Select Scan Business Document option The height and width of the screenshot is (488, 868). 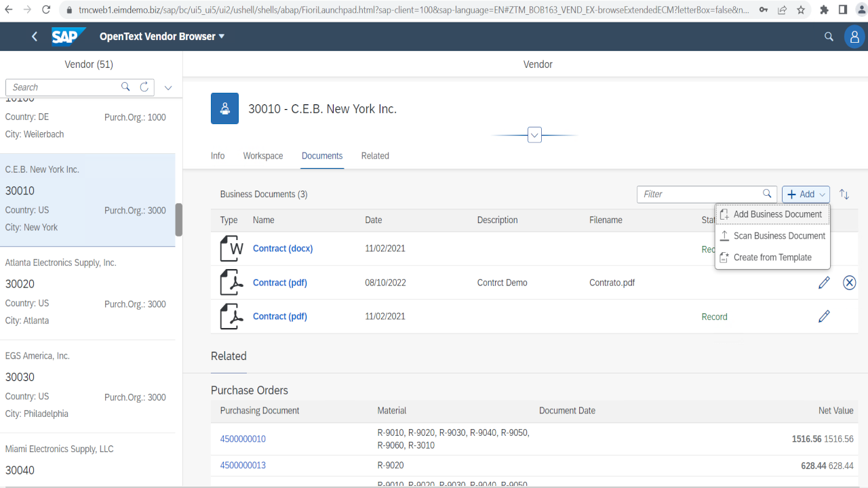point(778,236)
